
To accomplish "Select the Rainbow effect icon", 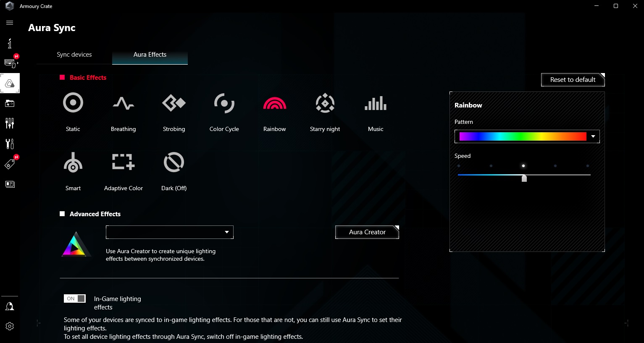I will point(275,103).
